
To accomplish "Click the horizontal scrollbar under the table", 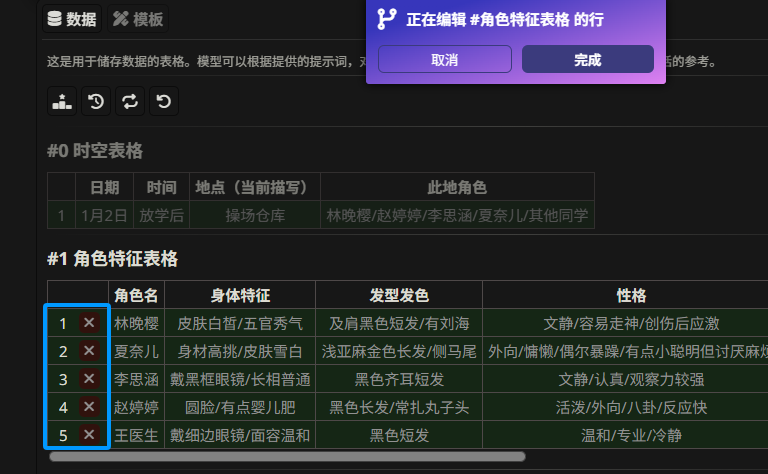I will point(288,457).
